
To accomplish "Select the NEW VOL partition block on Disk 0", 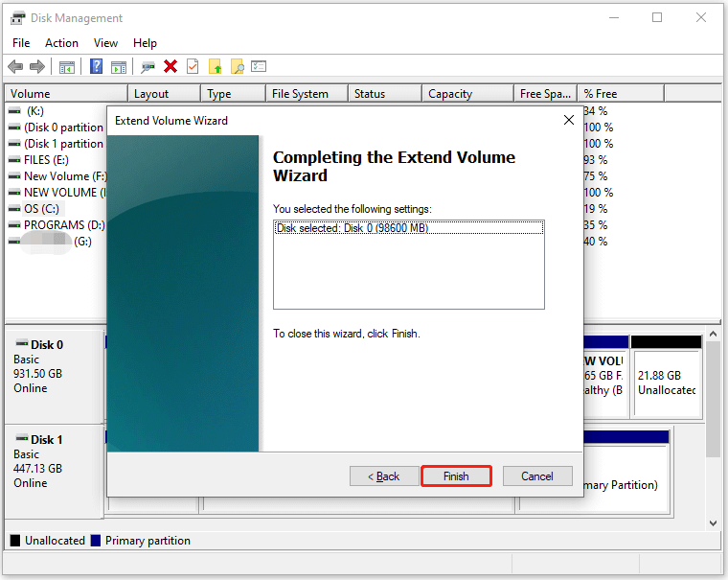I will point(605,376).
